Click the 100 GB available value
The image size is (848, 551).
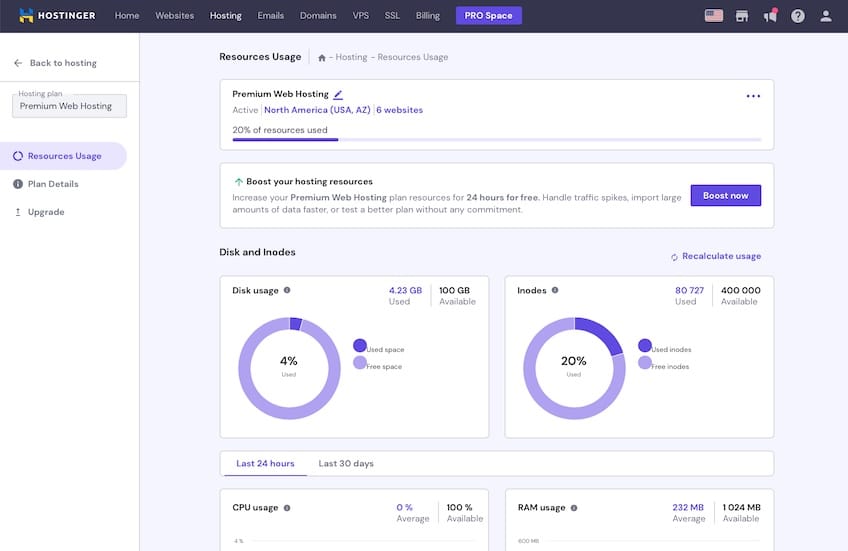click(454, 290)
